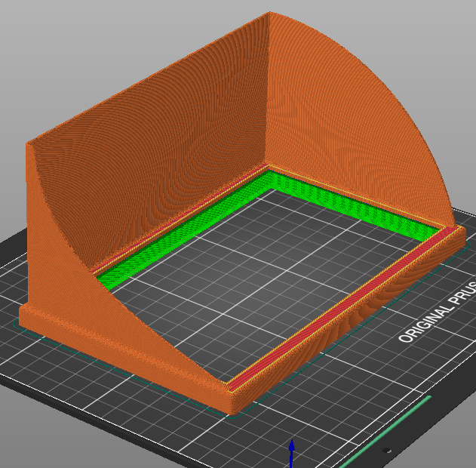Image resolution: width=476 pixels, height=468 pixels.
Task: Click the top peak where both walls meet
Action: 269,14
